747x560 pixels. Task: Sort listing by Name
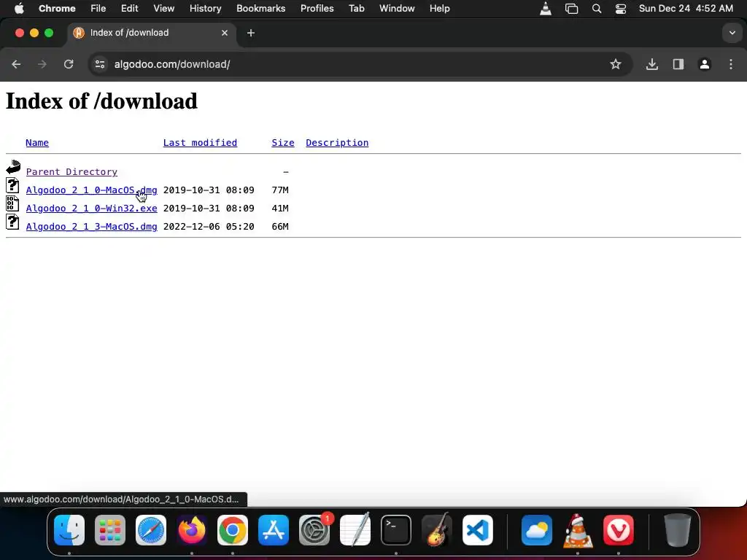[37, 143]
